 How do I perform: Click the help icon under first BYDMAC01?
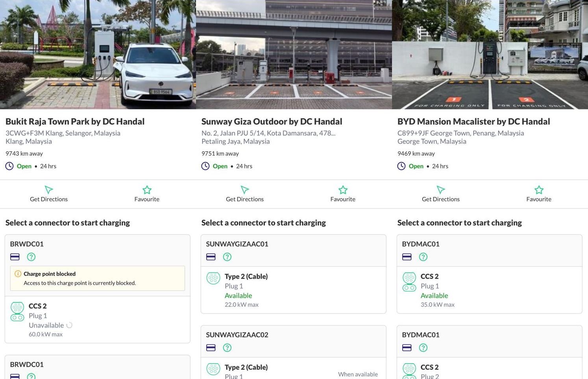[x=423, y=257]
